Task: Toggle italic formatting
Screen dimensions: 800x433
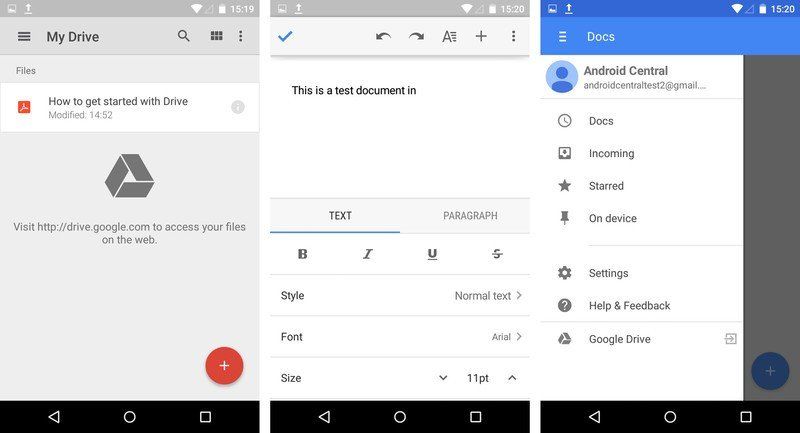Action: (367, 254)
